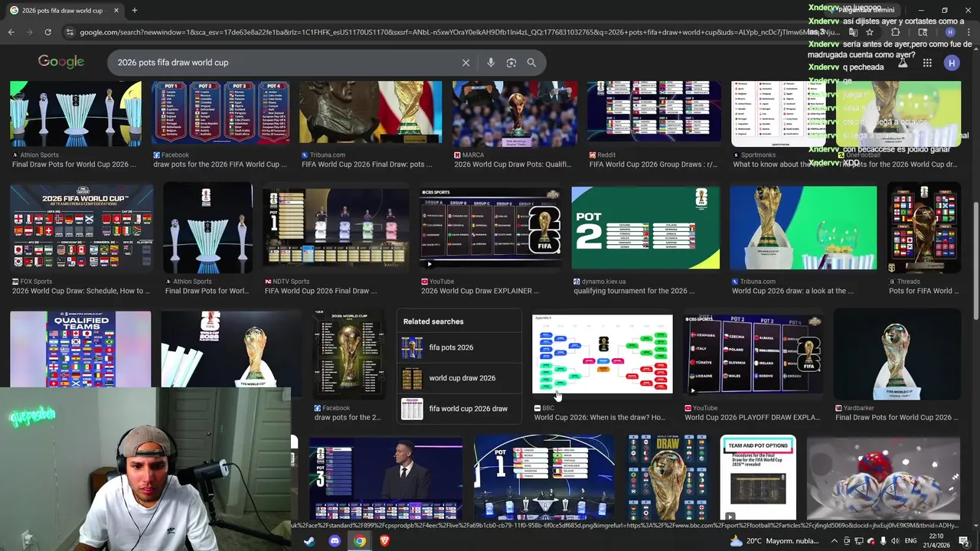Image resolution: width=980 pixels, height=551 pixels.
Task: Open NDTV Sports Final Draw image
Action: 335,228
